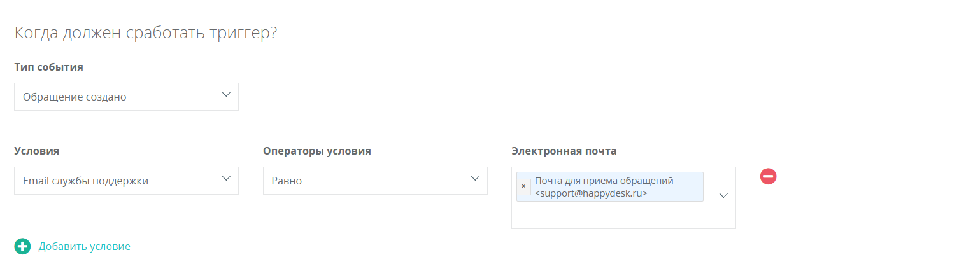Viewport: 980px width, 278px height.
Task: Click the Электронная почта label
Action: (564, 151)
